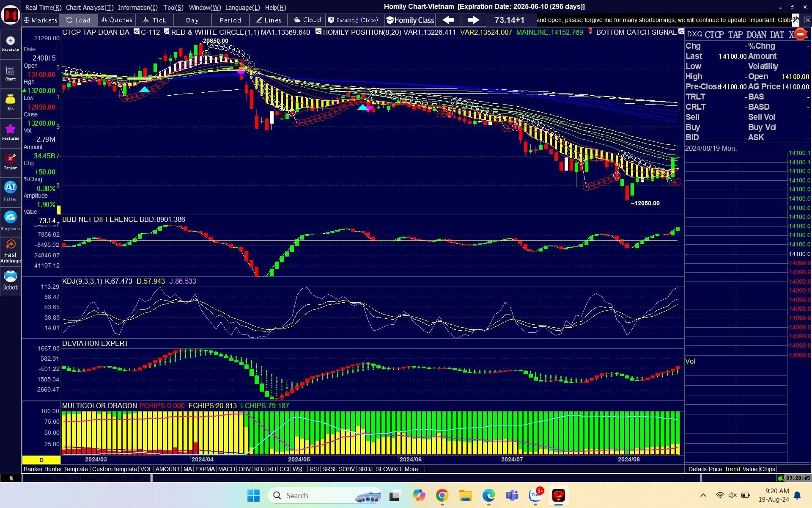This screenshot has width=812, height=508.
Task: Switch indicator to SLOWKD
Action: [x=388, y=469]
